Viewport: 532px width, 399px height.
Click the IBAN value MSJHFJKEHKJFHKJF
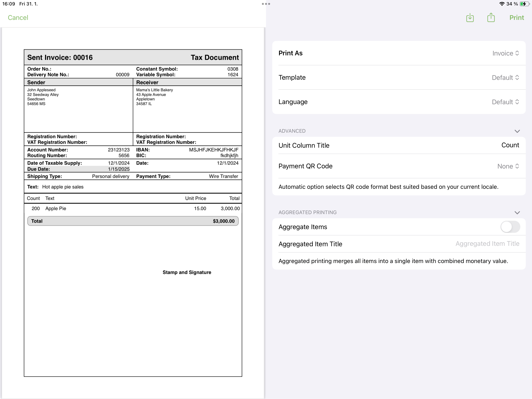[214, 150]
